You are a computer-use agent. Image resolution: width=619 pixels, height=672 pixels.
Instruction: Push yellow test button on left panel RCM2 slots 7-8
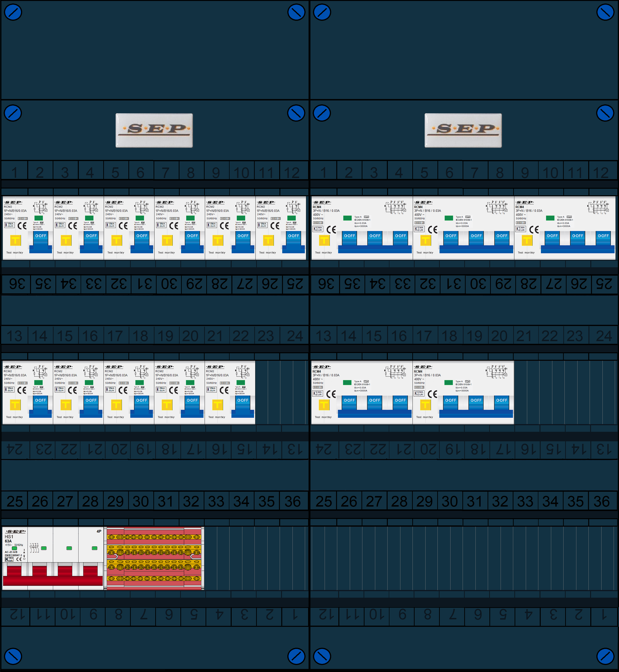tap(167, 240)
